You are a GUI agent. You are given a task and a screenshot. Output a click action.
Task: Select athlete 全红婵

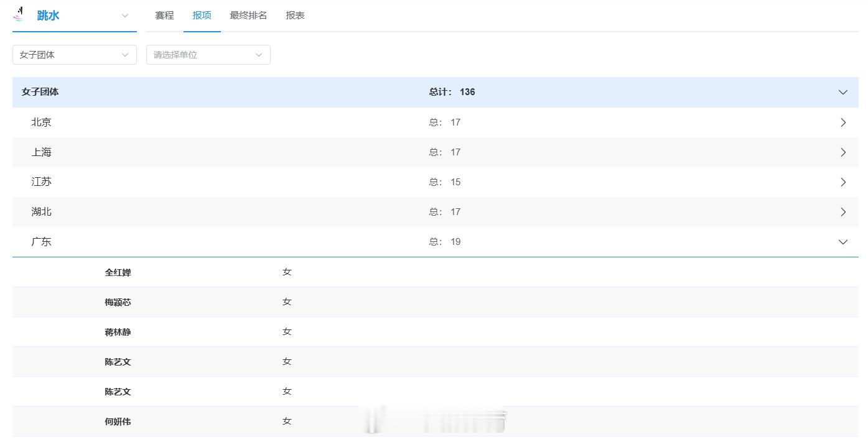tap(118, 272)
